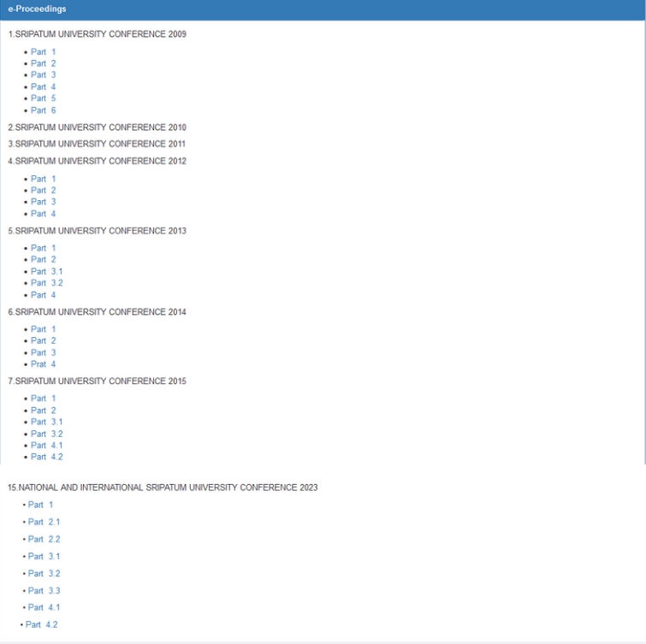Open Part 1 of Conference 2015
This screenshot has width=646, height=644.
(44, 399)
